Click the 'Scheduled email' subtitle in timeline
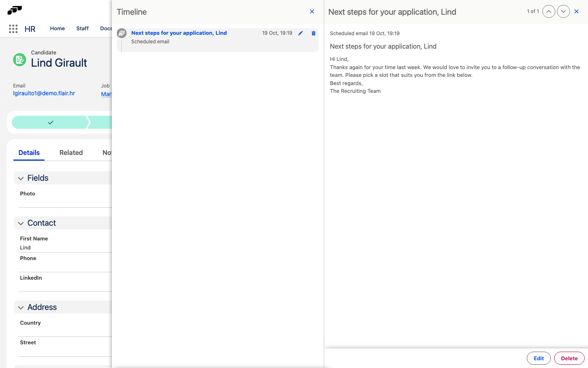 pyautogui.click(x=150, y=42)
